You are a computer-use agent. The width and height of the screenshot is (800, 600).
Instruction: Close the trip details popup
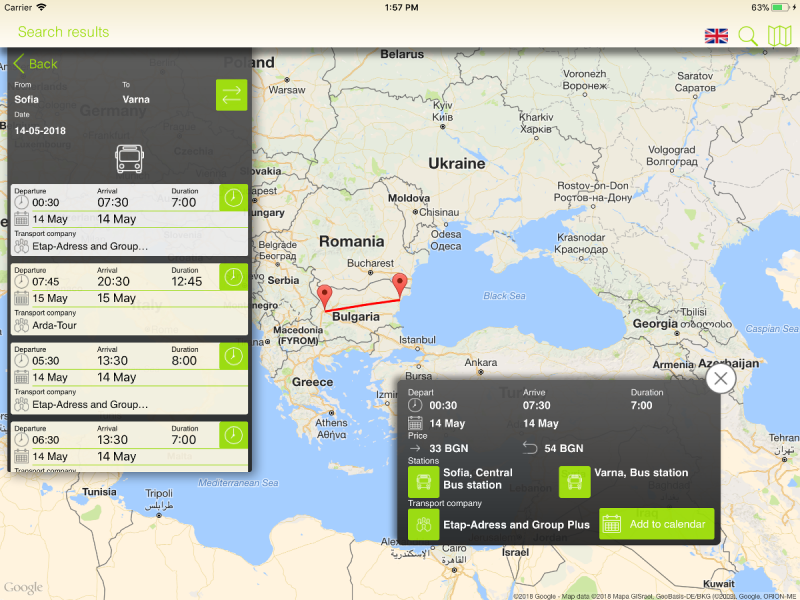720,379
